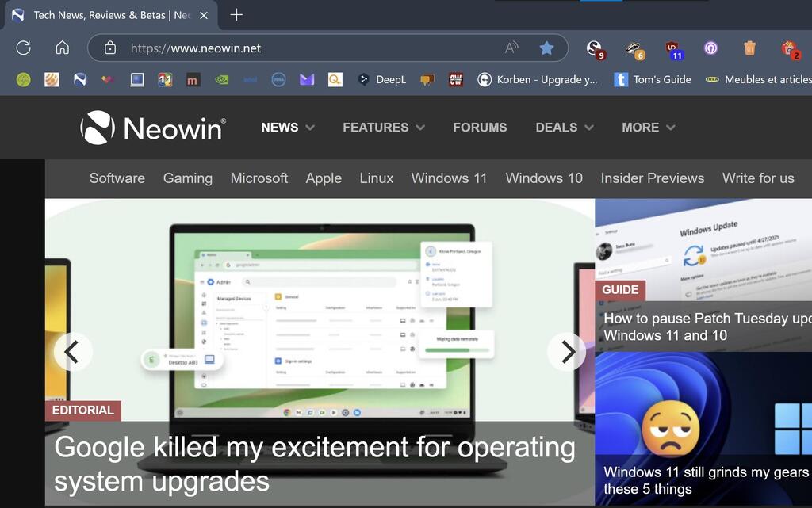The width and height of the screenshot is (812, 508).
Task: Open the orange speech bubbles bookmark
Action: (427, 80)
